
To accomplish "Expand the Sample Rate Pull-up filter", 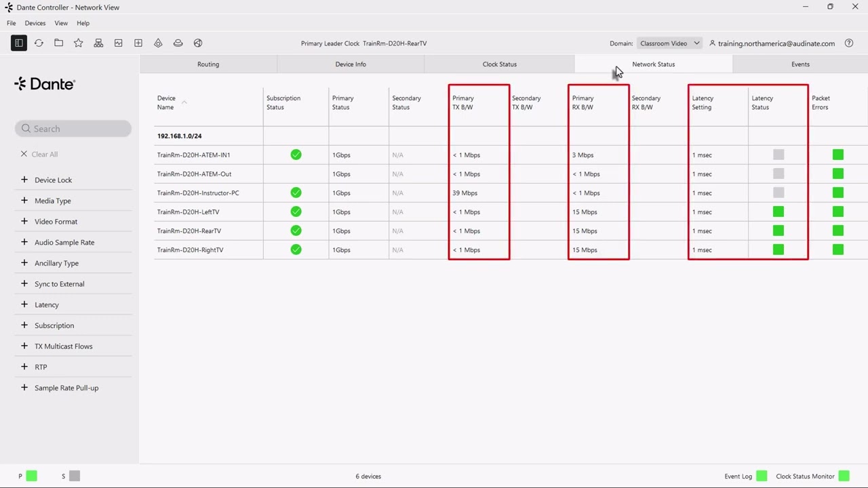I will 24,388.
